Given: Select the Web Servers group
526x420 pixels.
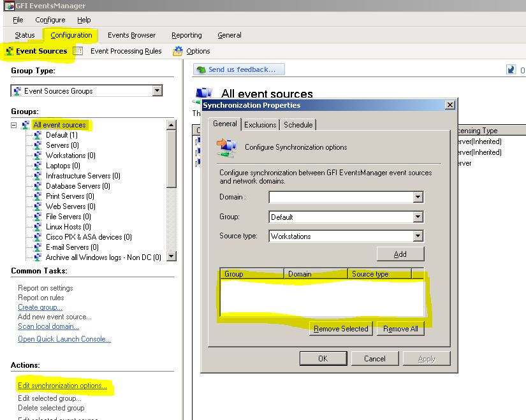Looking at the screenshot, I should click(70, 206).
